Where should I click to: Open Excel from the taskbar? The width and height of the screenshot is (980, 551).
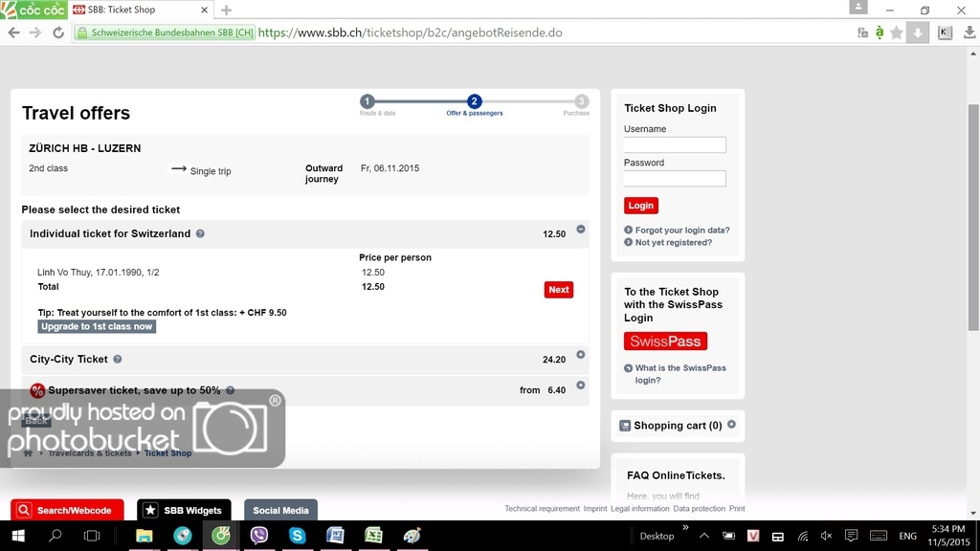point(373,536)
